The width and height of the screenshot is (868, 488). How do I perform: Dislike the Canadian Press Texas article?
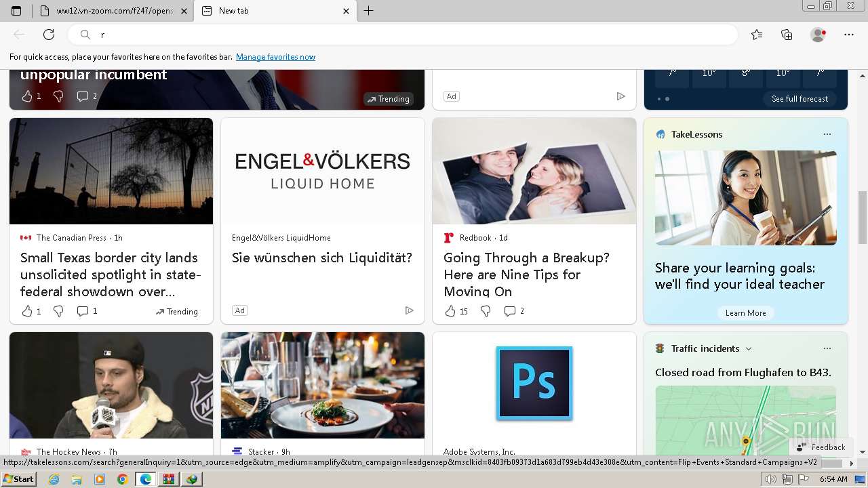tap(58, 311)
